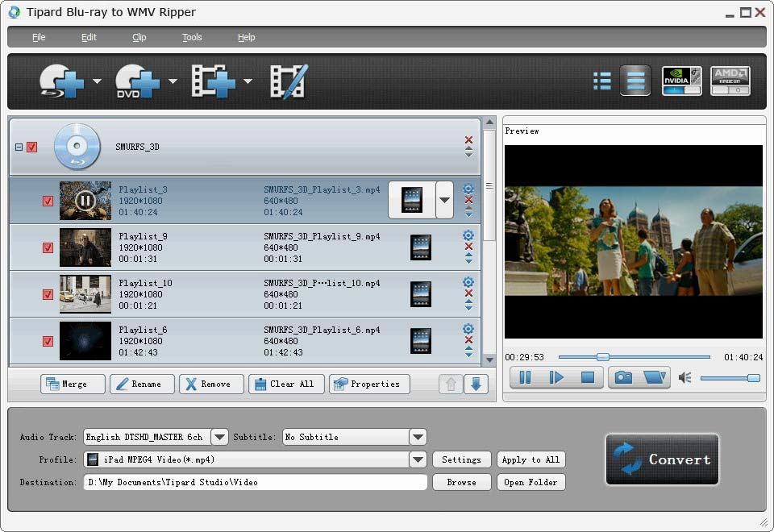Uncheck Playlist_6 checkbox
Image resolution: width=774 pixels, height=532 pixels.
(48, 342)
